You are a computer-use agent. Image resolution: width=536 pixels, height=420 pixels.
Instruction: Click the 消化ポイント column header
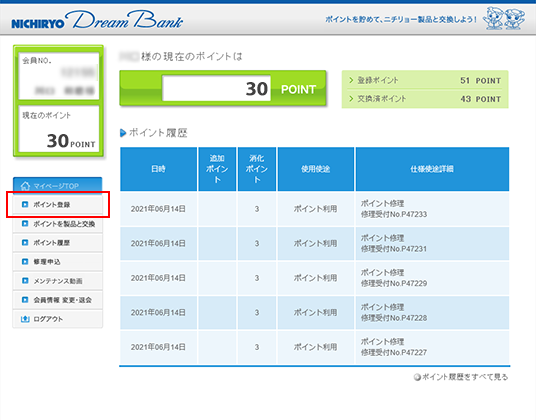(257, 169)
